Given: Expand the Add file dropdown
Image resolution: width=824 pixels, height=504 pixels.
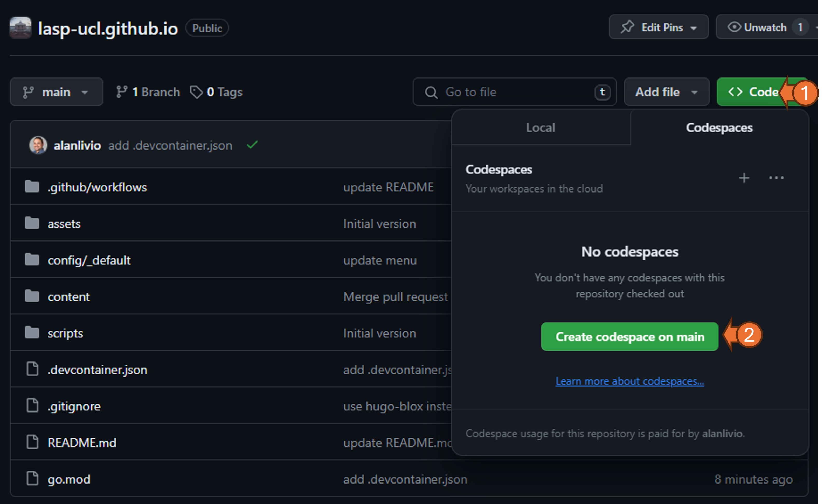Looking at the screenshot, I should coord(666,92).
